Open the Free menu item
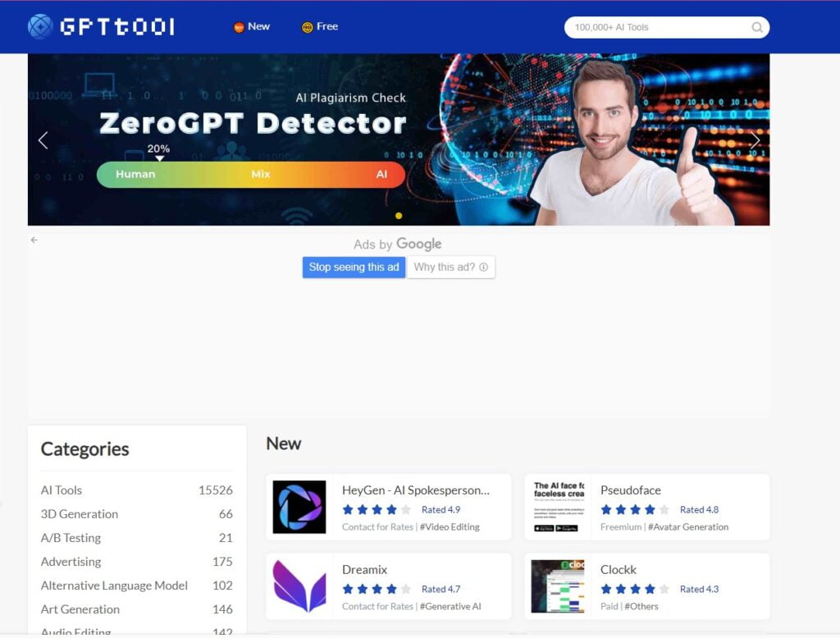Screen dimensions: 840x638 click(320, 27)
